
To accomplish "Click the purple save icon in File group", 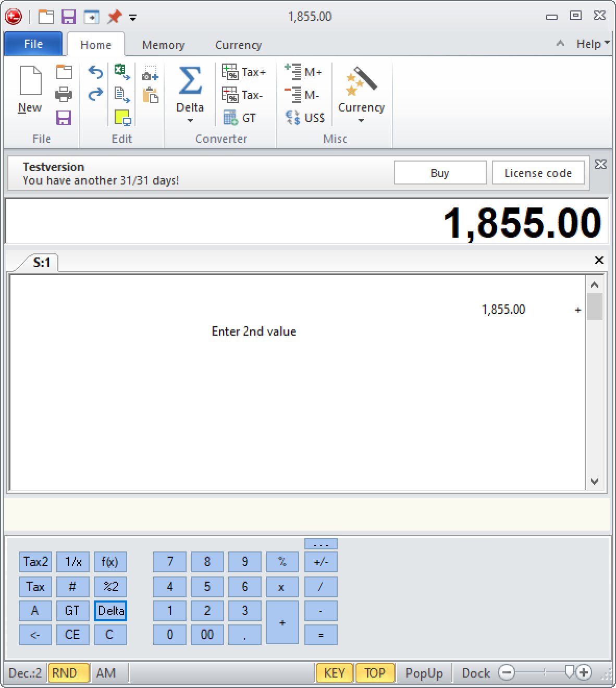I will (x=64, y=118).
